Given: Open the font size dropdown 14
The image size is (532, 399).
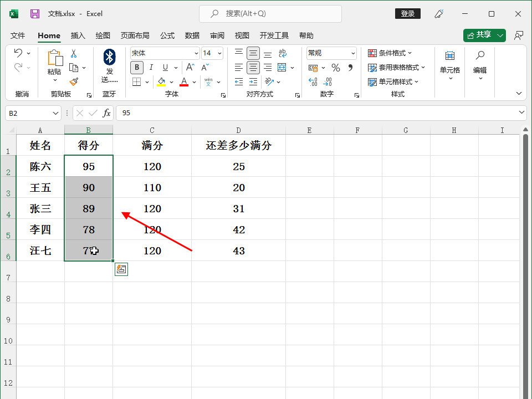Looking at the screenshot, I should click(x=219, y=53).
